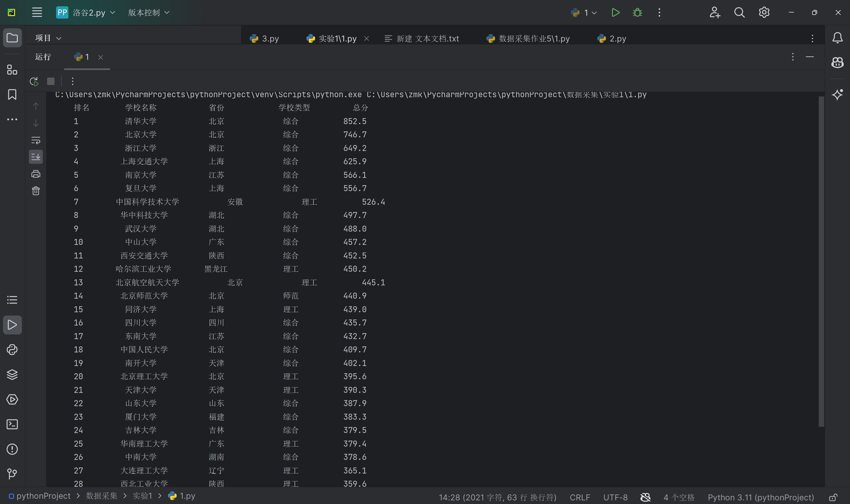Expand the 版本控制 dropdown
This screenshot has height=504, width=850.
(x=148, y=13)
